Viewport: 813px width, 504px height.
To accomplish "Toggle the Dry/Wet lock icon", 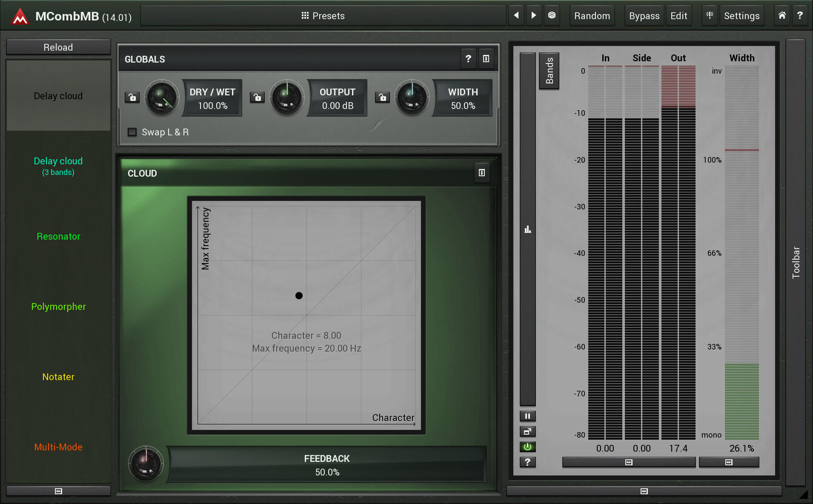I will click(132, 97).
